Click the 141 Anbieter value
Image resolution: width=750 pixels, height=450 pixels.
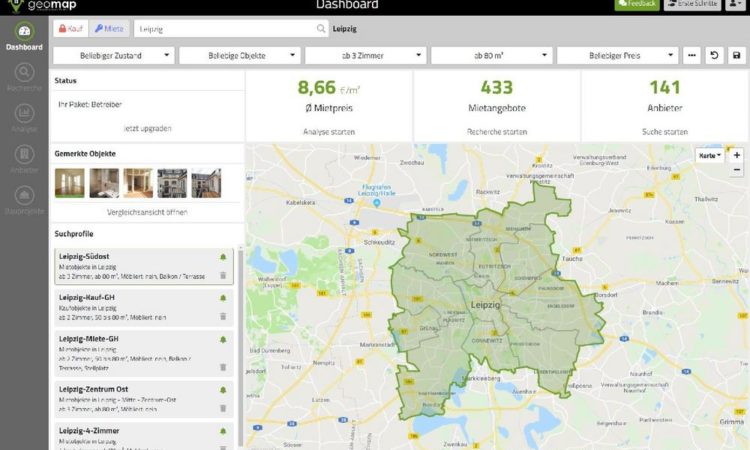pyautogui.click(x=665, y=88)
